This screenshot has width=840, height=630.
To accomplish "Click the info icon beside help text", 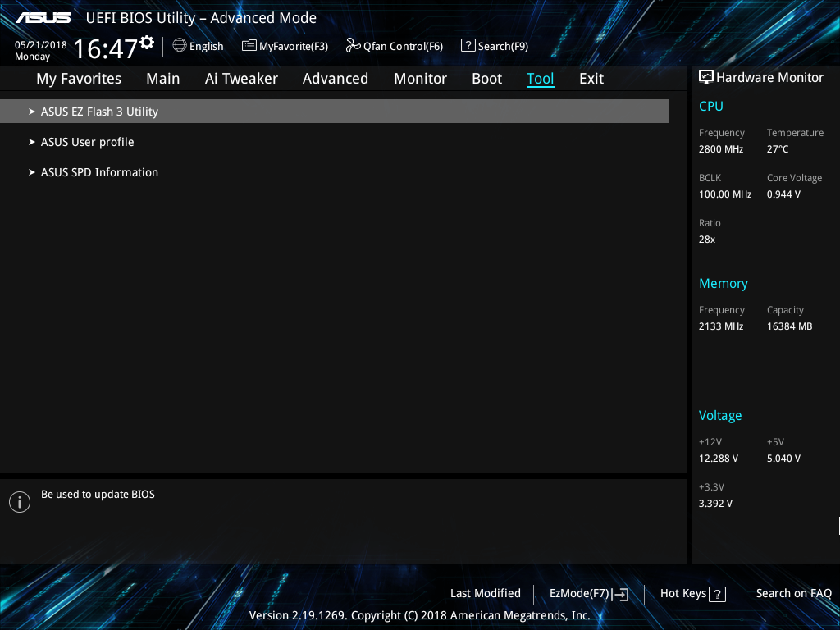I will coord(20,502).
